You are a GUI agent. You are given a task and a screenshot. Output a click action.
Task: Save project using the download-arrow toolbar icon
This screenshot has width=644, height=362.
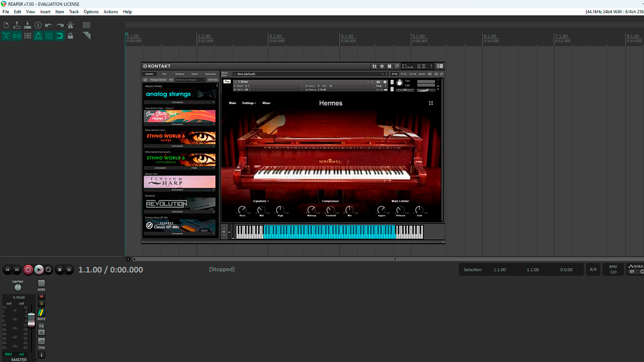pos(27,25)
